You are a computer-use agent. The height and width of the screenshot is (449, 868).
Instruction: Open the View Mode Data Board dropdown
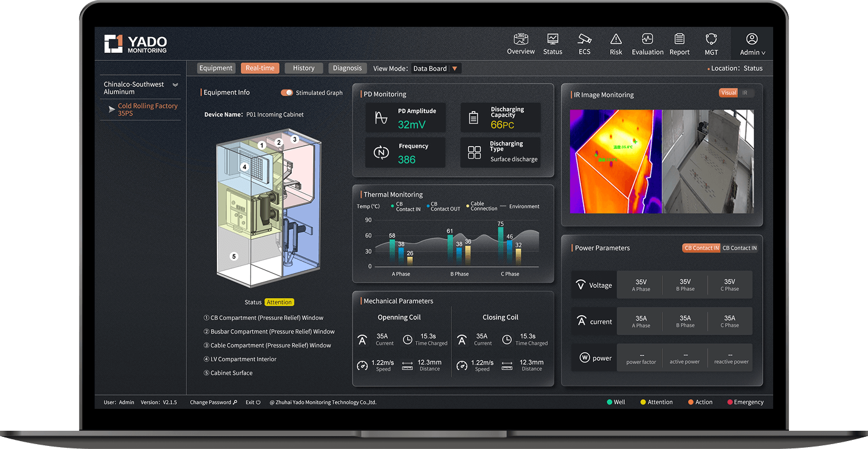pyautogui.click(x=454, y=69)
